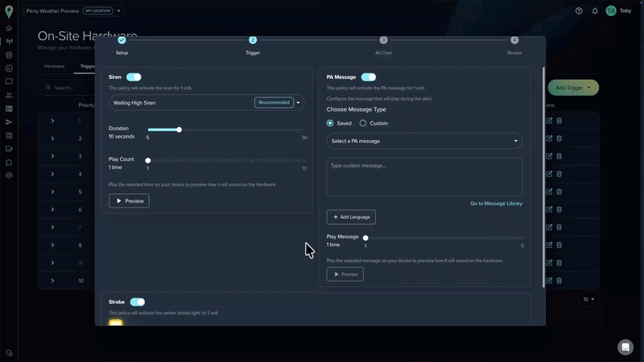Image resolution: width=644 pixels, height=362 pixels.
Task: Select the hardware antenna sidebar icon
Action: click(x=9, y=42)
